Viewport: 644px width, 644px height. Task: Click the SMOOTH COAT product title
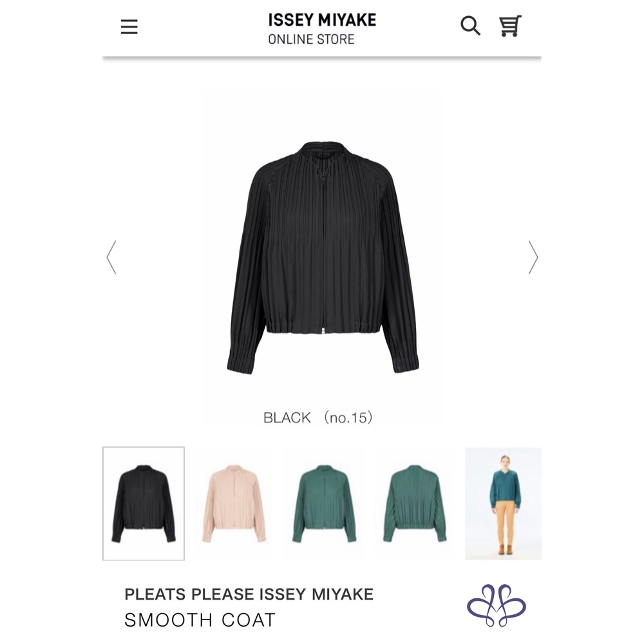coord(200,620)
